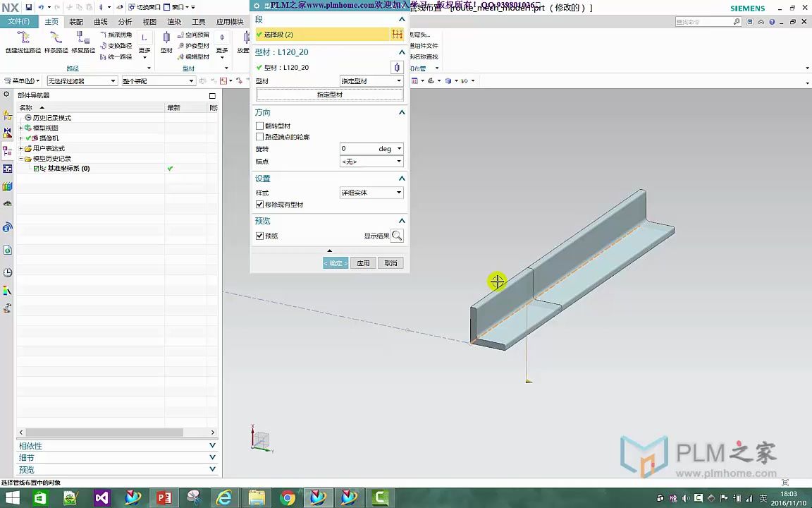
Task: Open Internet Explorer from the taskbar
Action: [223, 498]
